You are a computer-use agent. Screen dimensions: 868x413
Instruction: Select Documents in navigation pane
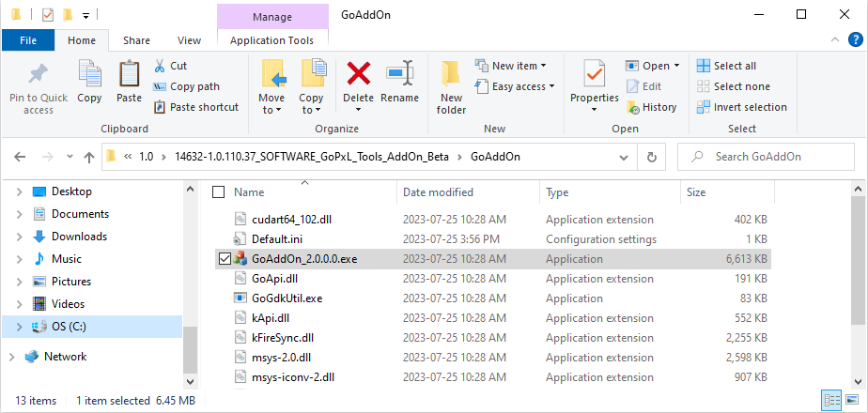coord(80,214)
